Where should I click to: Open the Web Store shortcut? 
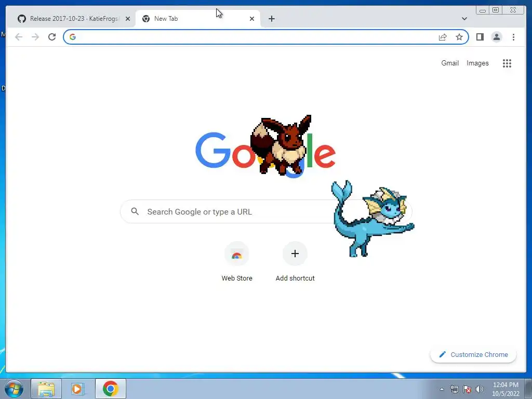point(237,262)
